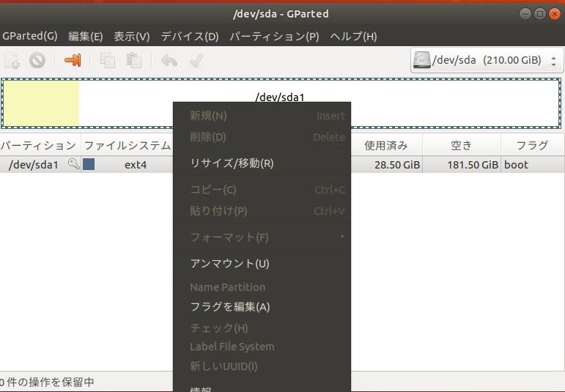The height and width of the screenshot is (392, 565).
Task: Select the /dev/sda1 partition row name
Action: pyautogui.click(x=33, y=165)
